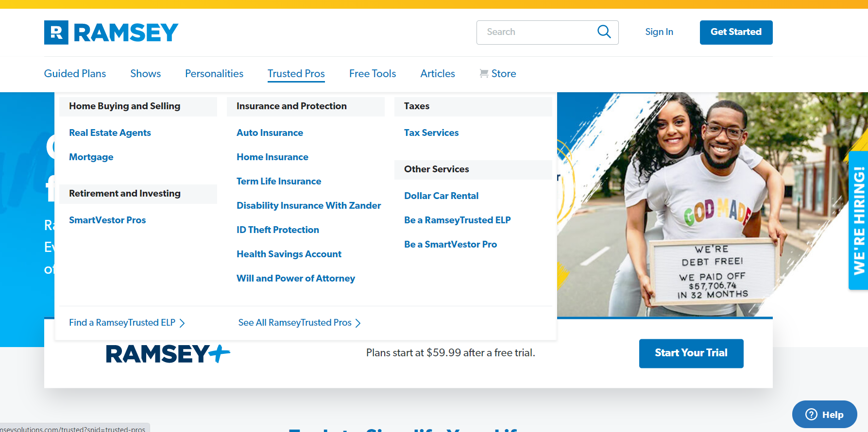The image size is (868, 432).
Task: Select the Trusted Pros menu item
Action: pyautogui.click(x=296, y=73)
